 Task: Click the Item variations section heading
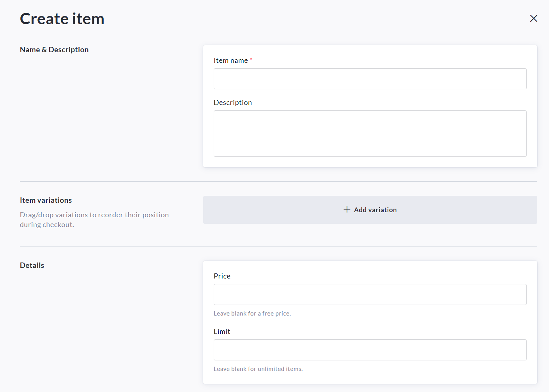pyautogui.click(x=46, y=200)
